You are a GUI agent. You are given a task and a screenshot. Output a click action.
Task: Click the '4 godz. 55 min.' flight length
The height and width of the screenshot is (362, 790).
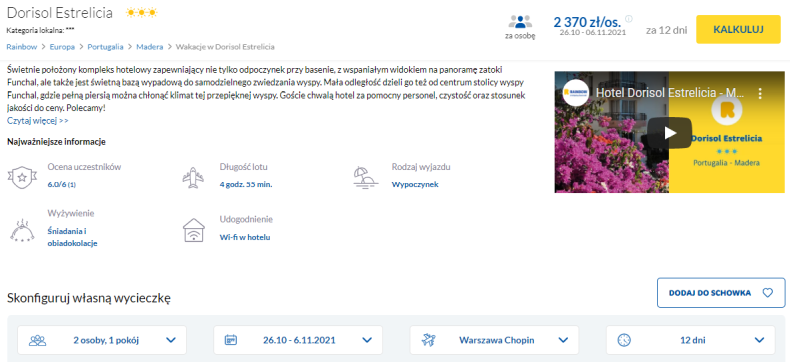[x=246, y=184]
